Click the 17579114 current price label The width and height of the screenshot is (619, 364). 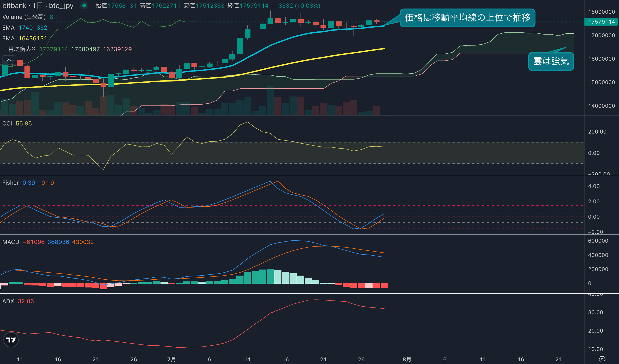pyautogui.click(x=601, y=22)
